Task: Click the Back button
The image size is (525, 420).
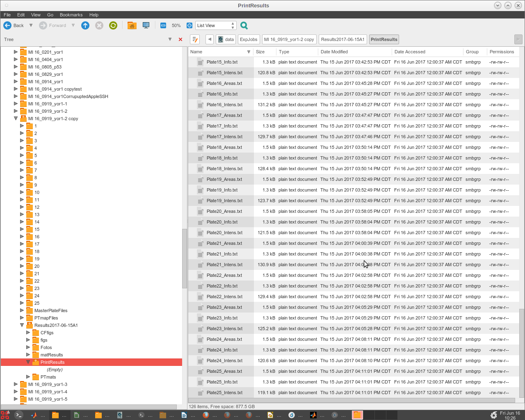Action: click(14, 25)
